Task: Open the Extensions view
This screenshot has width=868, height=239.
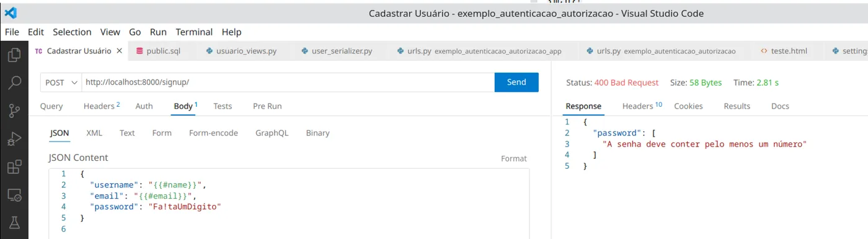Action: [x=14, y=167]
